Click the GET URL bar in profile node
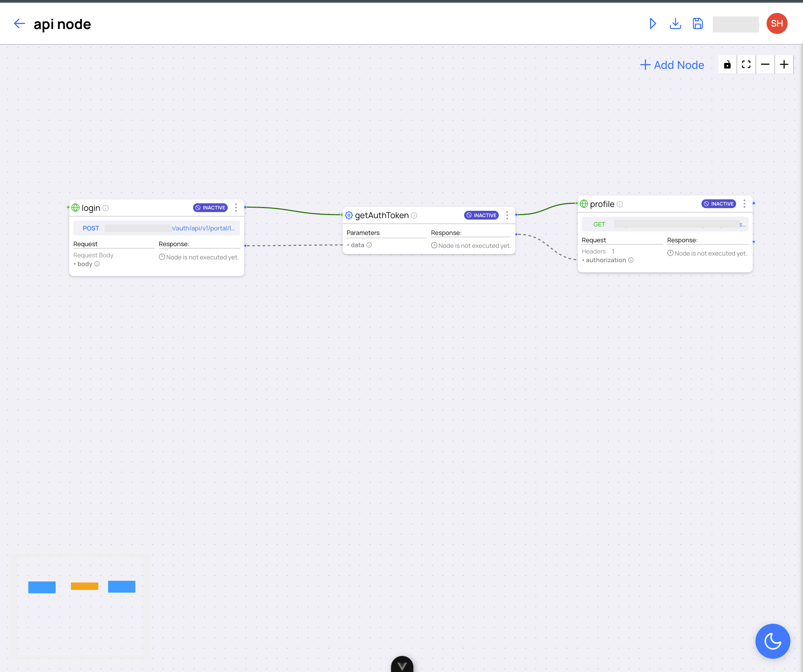The height and width of the screenshot is (672, 803). [x=665, y=224]
